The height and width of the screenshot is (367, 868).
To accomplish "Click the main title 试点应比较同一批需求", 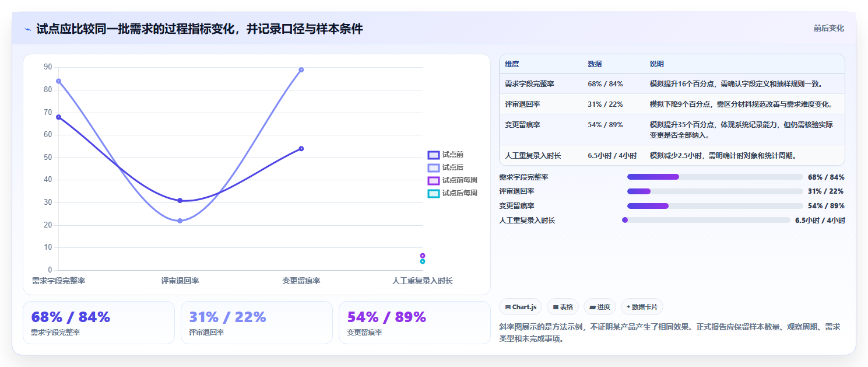I will pos(199,29).
